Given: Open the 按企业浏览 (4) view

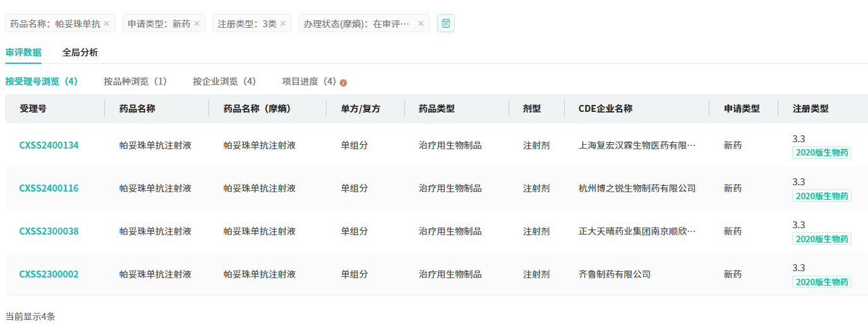Looking at the screenshot, I should pyautogui.click(x=224, y=82).
